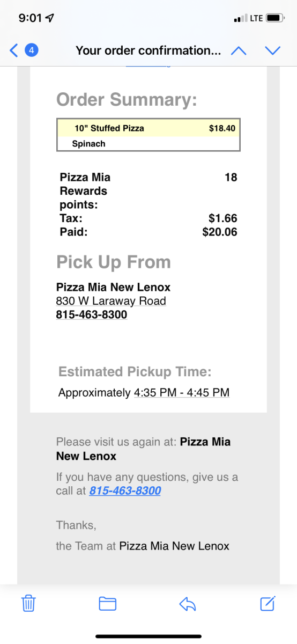Move message using the folder icon
The image size is (297, 644).
[x=108, y=604]
